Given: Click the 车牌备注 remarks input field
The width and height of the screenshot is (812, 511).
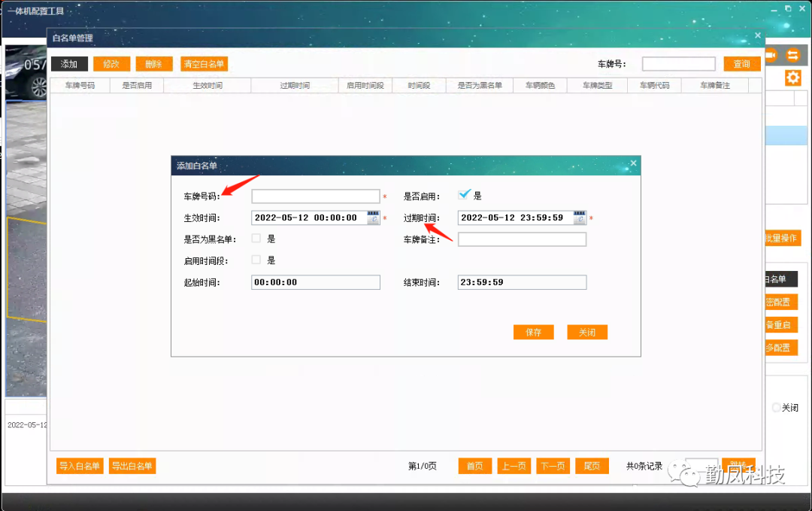Looking at the screenshot, I should click(x=522, y=239).
